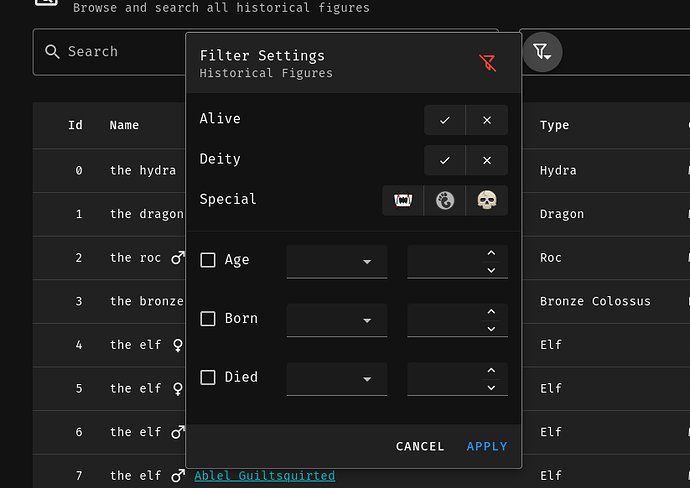This screenshot has width=690, height=488.
Task: Click 'the roc' name cell
Action: pyautogui.click(x=135, y=257)
